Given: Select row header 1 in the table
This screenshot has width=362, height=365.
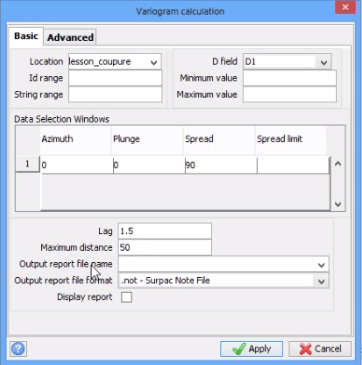Looking at the screenshot, I should pyautogui.click(x=28, y=165).
